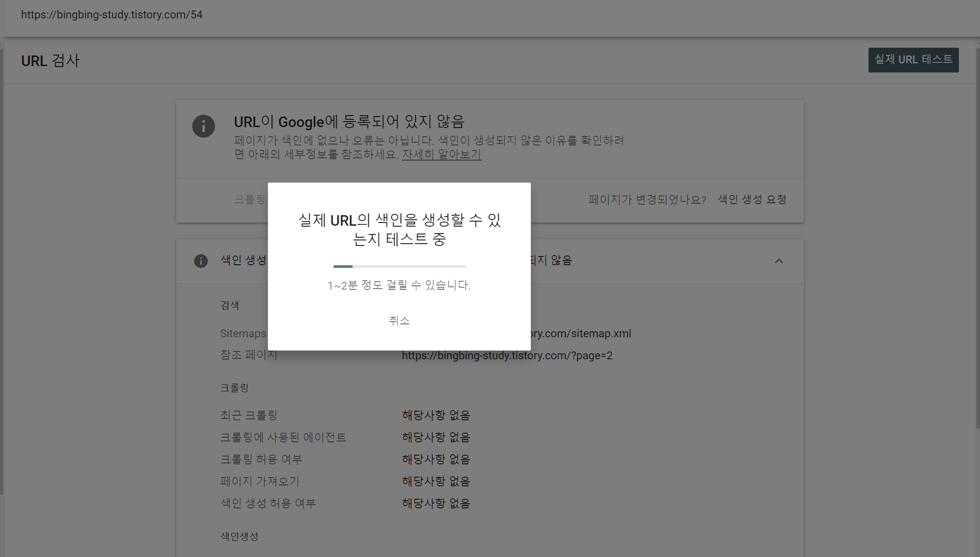Click the URL 검사 page title
The height and width of the screenshot is (557, 980).
click(50, 61)
